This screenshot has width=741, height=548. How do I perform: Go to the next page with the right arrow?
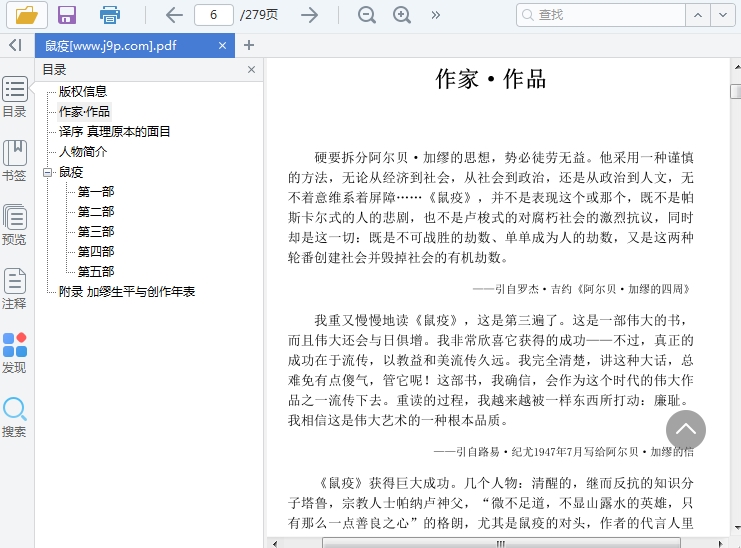click(x=310, y=15)
